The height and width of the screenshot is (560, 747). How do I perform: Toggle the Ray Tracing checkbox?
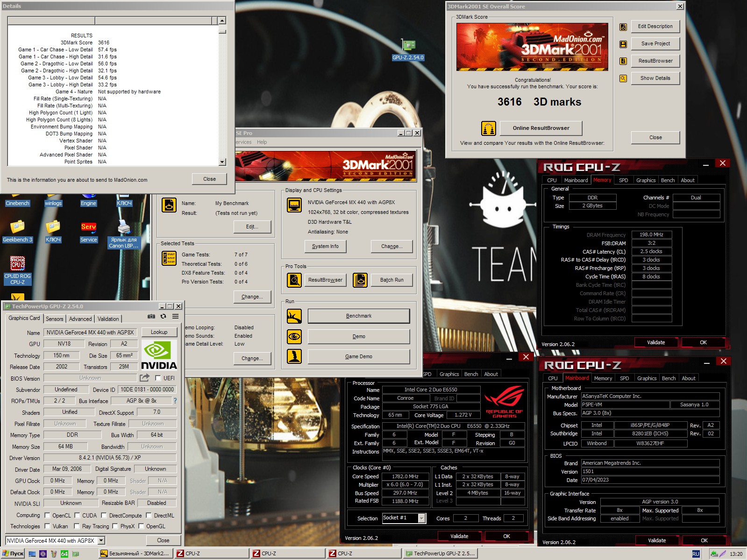tap(77, 526)
